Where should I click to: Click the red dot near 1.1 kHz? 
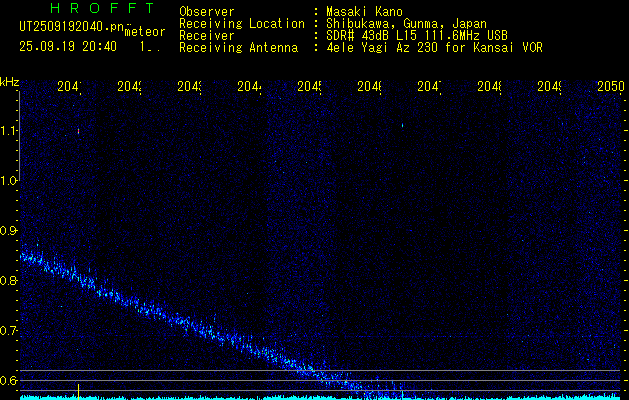coord(78,130)
